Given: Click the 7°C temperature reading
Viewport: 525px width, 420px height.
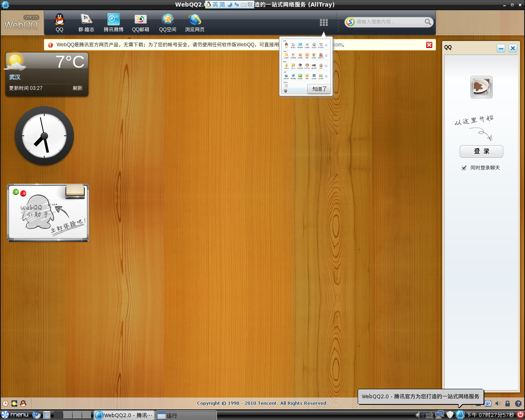Looking at the screenshot, I should (70, 62).
